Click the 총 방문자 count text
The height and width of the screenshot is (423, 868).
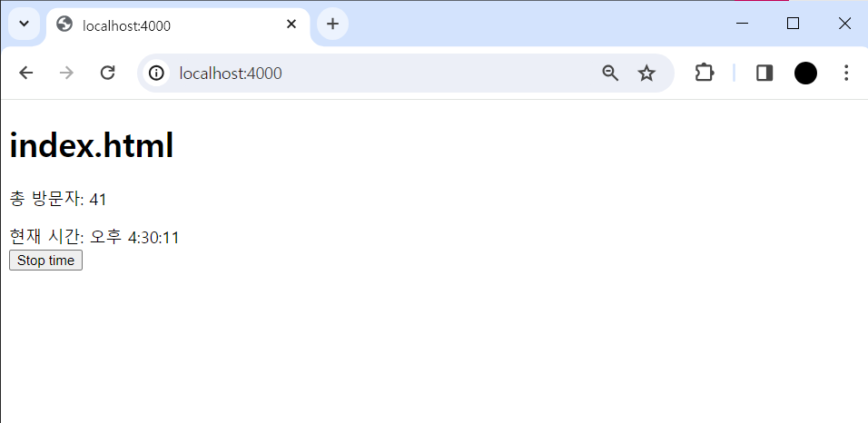[x=58, y=200]
